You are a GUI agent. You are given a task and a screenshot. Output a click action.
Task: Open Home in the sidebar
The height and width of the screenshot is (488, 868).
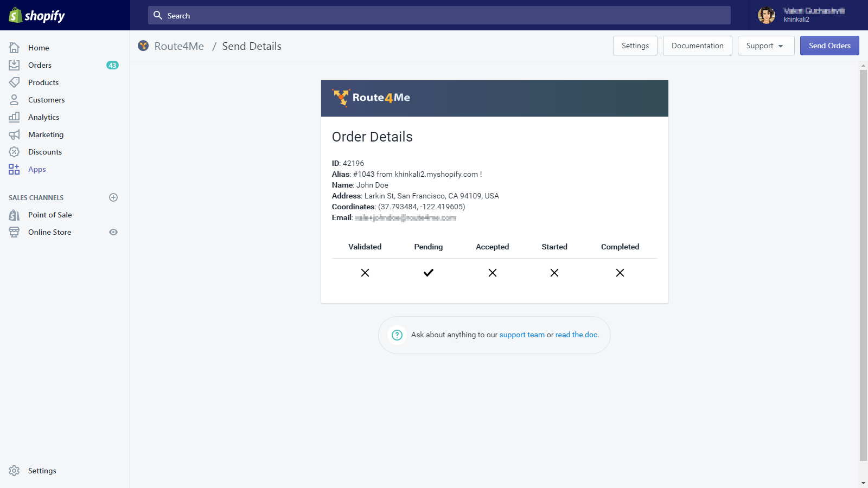pos(39,48)
